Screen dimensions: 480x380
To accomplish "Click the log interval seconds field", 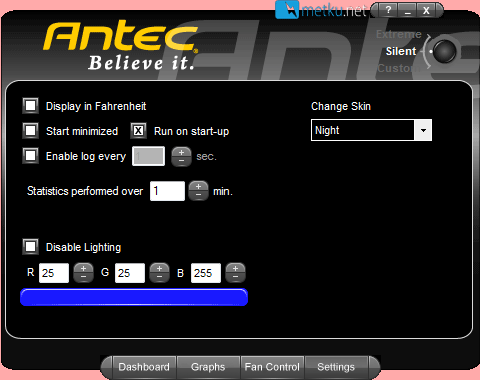I will pos(148,156).
